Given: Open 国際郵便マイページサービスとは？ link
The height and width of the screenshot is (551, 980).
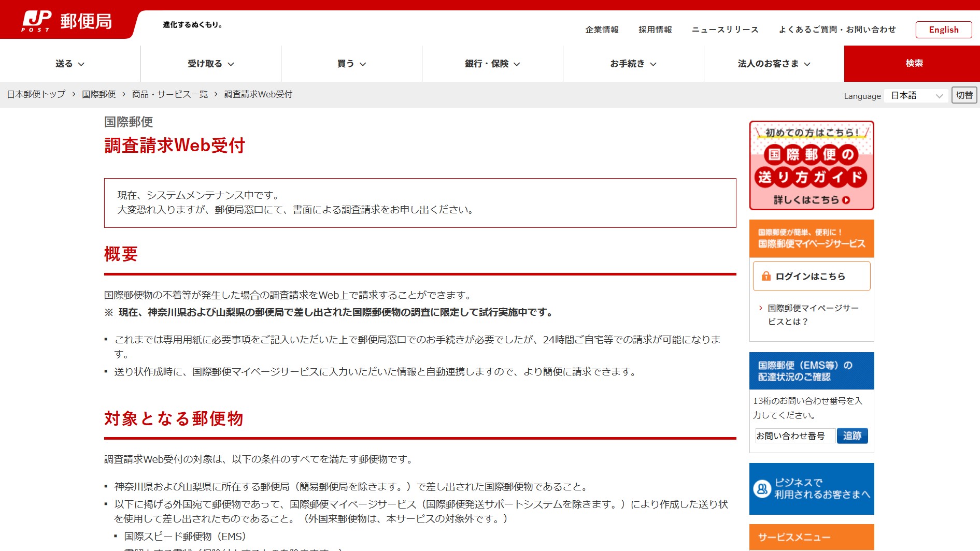Looking at the screenshot, I should pos(813,315).
